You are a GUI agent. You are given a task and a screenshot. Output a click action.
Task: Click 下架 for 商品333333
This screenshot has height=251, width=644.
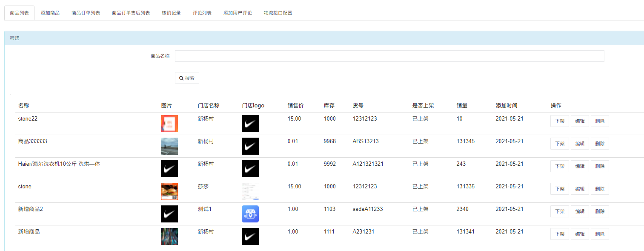click(560, 144)
